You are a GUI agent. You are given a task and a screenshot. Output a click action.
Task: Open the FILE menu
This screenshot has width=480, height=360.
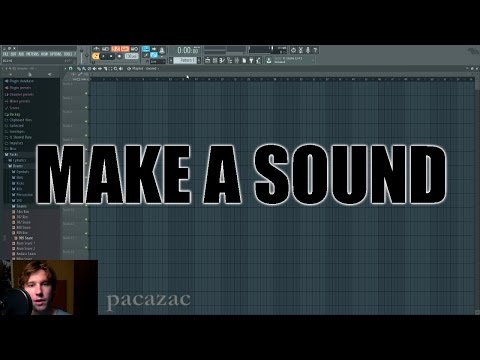pos(6,54)
